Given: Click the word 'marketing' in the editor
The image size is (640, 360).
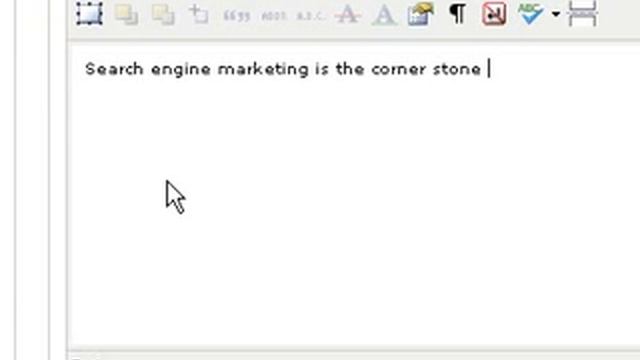Looking at the screenshot, I should point(263,69).
